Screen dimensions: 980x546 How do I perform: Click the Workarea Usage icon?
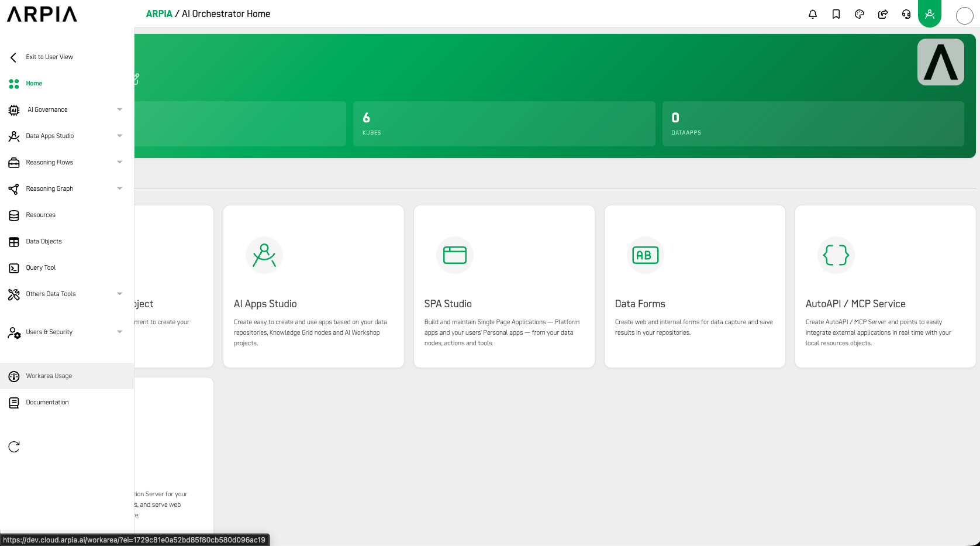point(14,376)
